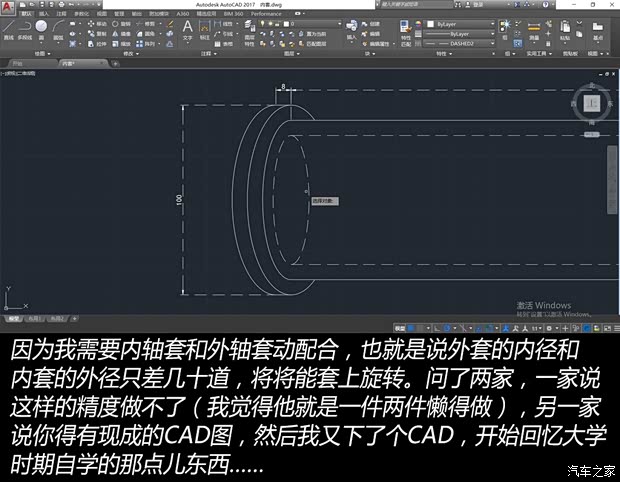Viewport: 620px width, 482px height.
Task: Click the Print icon in quick access toolbar
Action: pos(61,5)
